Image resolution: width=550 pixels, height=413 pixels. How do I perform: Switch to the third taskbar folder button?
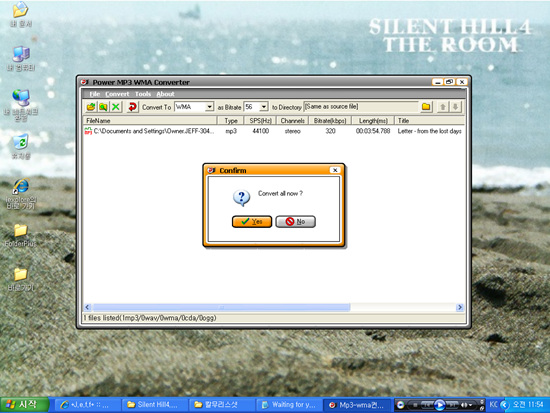(x=221, y=405)
